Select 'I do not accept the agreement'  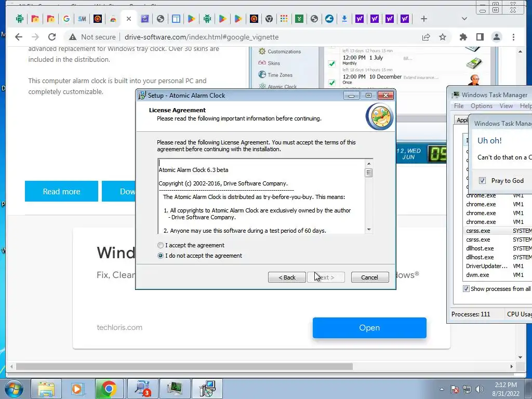(x=161, y=256)
